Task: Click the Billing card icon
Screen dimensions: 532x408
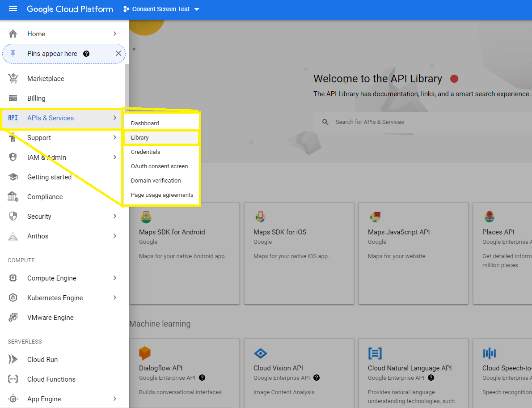Action: [13, 98]
